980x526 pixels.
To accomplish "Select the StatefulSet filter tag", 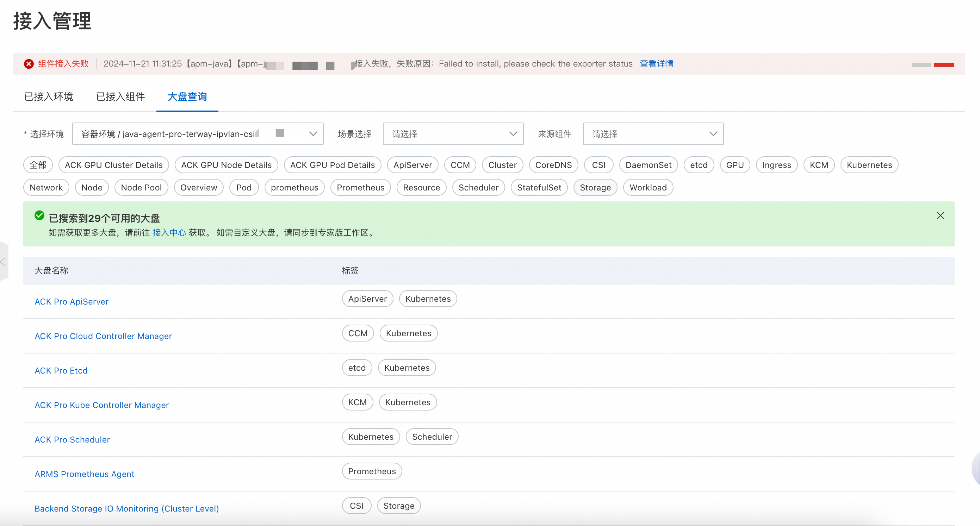I will click(539, 188).
